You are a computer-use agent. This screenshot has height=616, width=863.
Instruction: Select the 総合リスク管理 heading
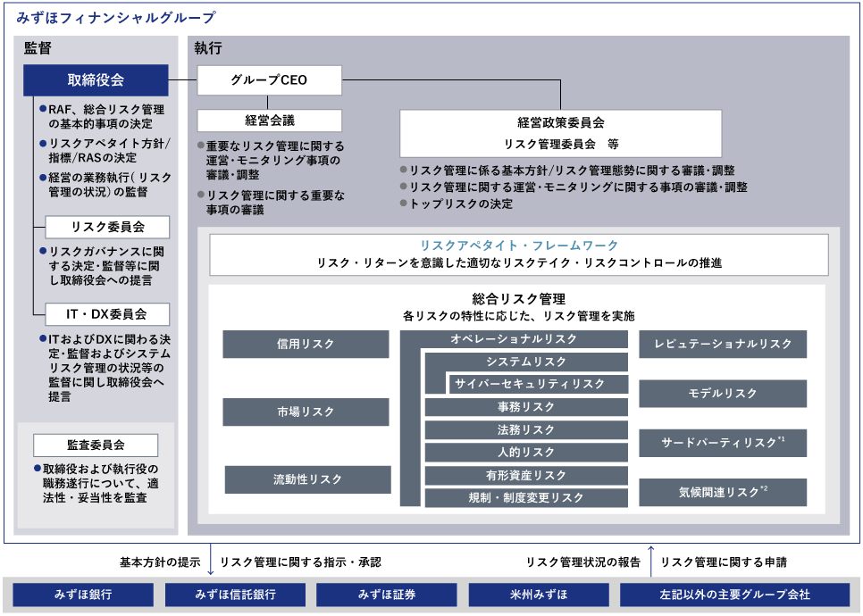[x=519, y=299]
